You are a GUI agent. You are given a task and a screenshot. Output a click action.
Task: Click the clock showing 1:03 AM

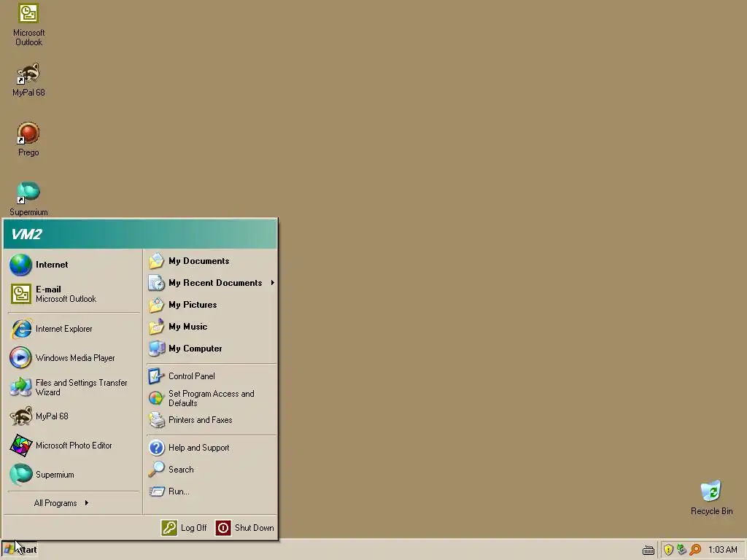pyautogui.click(x=722, y=550)
